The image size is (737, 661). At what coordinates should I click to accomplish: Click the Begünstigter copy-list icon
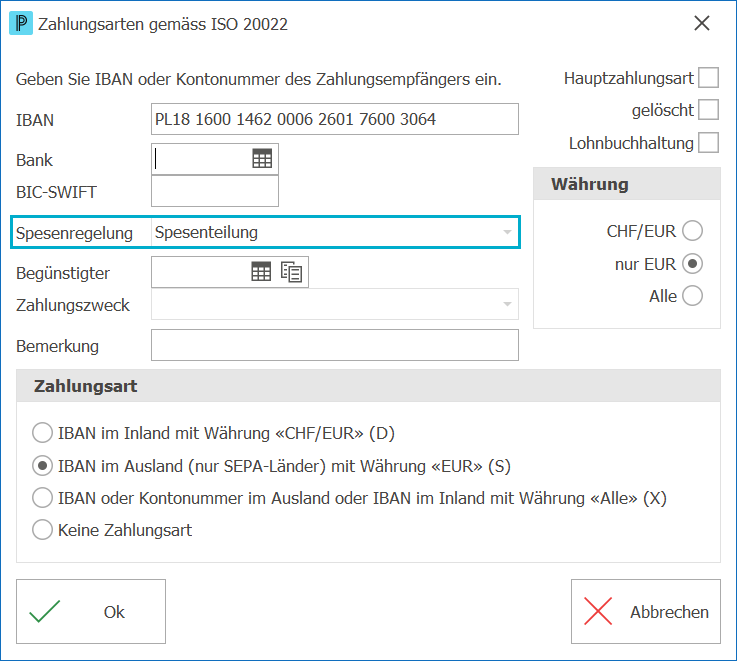[x=291, y=272]
